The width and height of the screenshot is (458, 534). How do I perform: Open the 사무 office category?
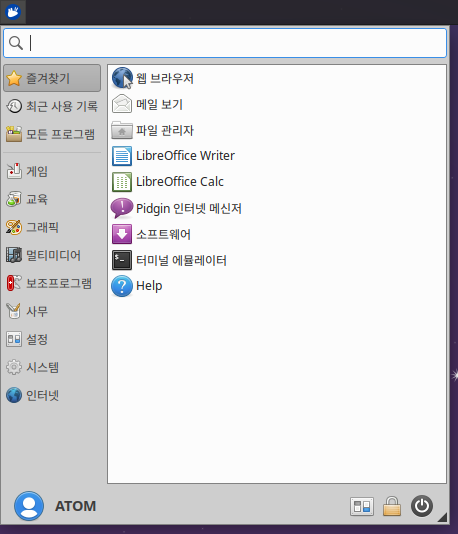[x=52, y=311]
